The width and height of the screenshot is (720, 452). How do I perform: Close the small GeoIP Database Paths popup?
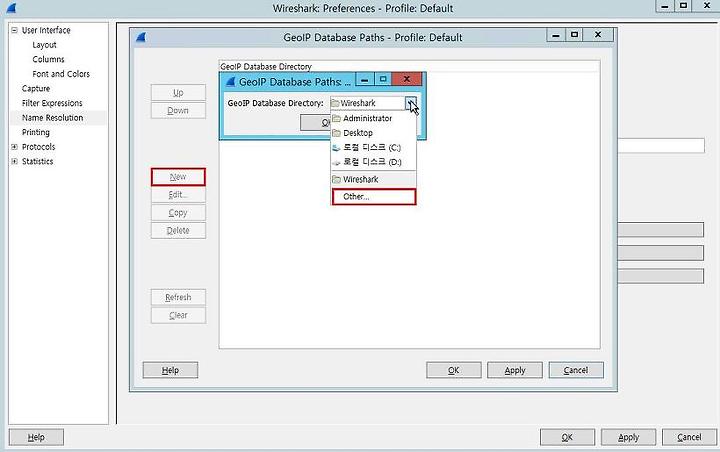pos(407,79)
